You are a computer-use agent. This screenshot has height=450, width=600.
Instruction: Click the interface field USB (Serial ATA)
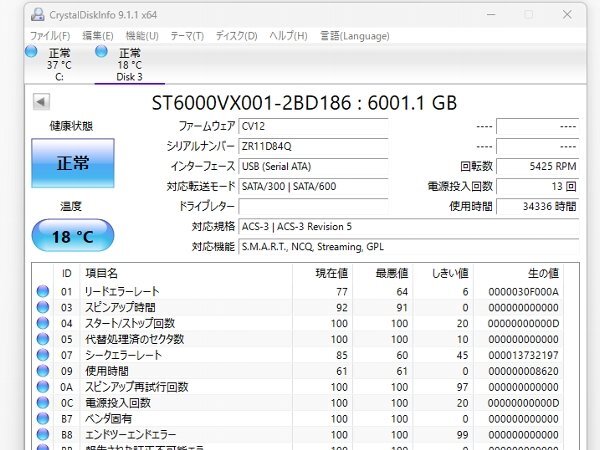(x=313, y=166)
